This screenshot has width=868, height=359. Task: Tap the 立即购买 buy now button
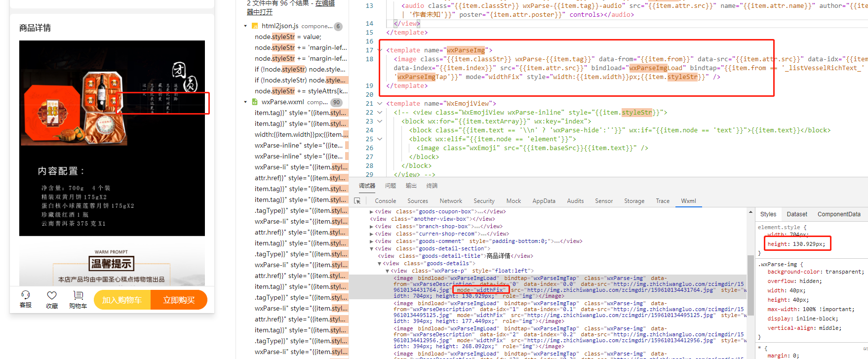[179, 300]
